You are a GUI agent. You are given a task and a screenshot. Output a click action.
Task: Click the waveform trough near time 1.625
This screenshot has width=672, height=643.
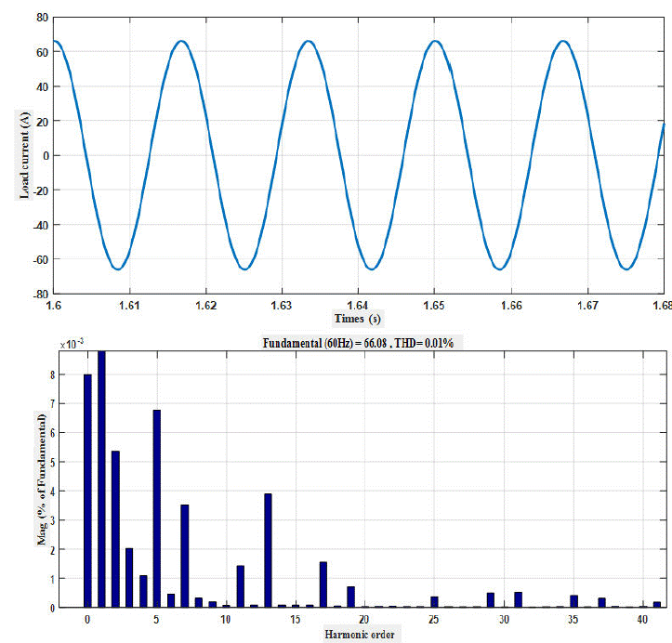pyautogui.click(x=244, y=269)
